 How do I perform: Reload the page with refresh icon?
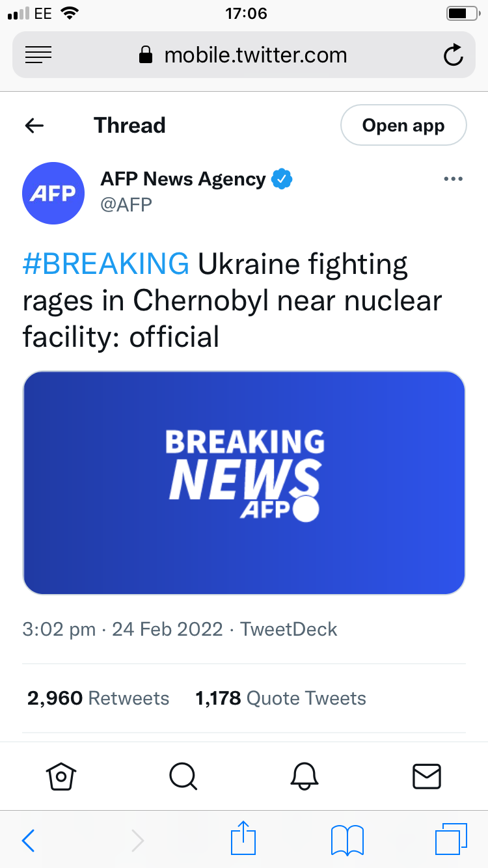click(453, 56)
